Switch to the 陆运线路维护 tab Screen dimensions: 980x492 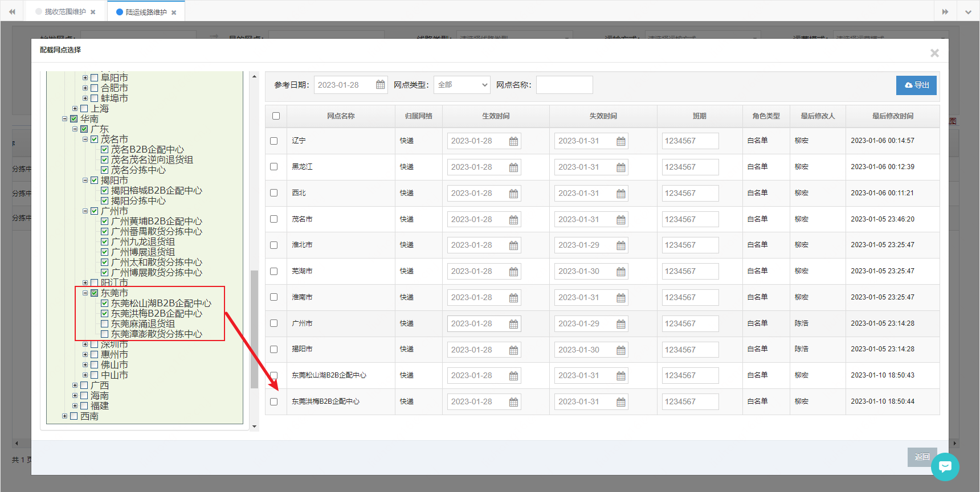[146, 12]
